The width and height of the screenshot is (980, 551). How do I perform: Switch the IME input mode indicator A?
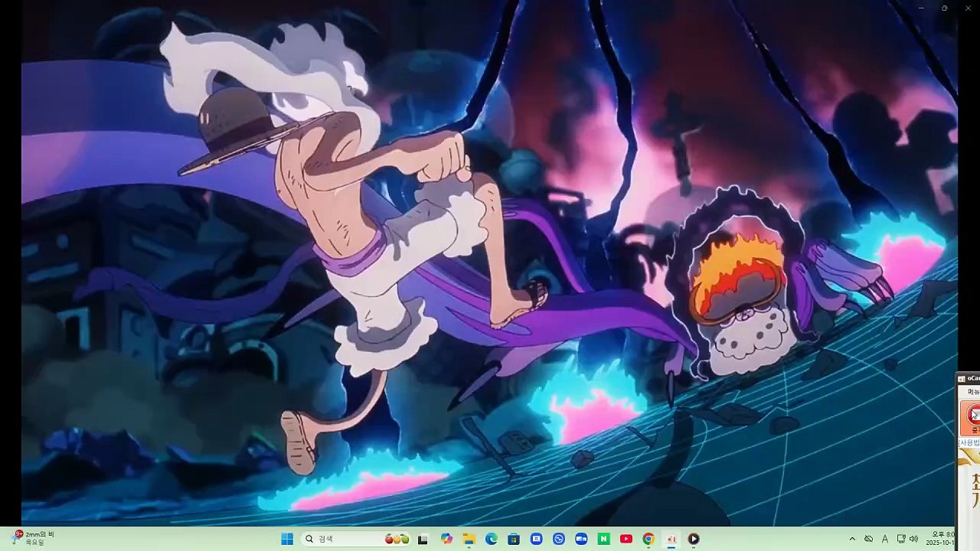pos(885,539)
